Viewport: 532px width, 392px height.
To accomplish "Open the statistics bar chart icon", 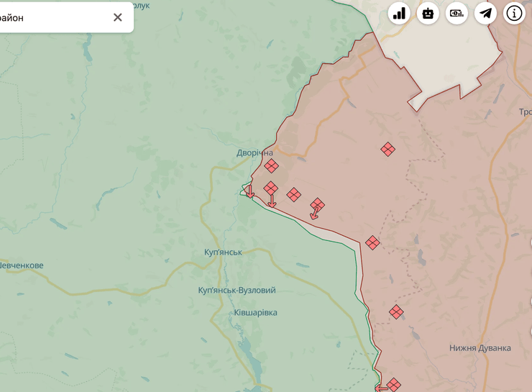I will tap(399, 13).
